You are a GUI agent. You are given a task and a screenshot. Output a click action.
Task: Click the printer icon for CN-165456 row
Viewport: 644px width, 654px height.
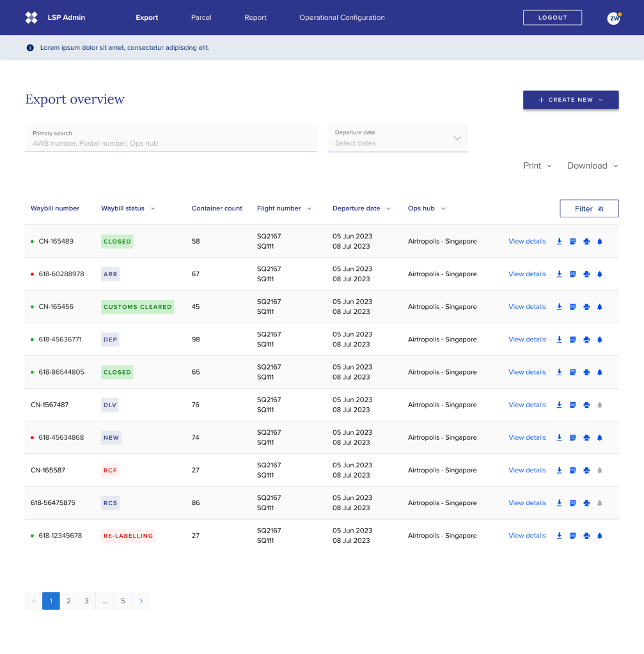pyautogui.click(x=586, y=307)
